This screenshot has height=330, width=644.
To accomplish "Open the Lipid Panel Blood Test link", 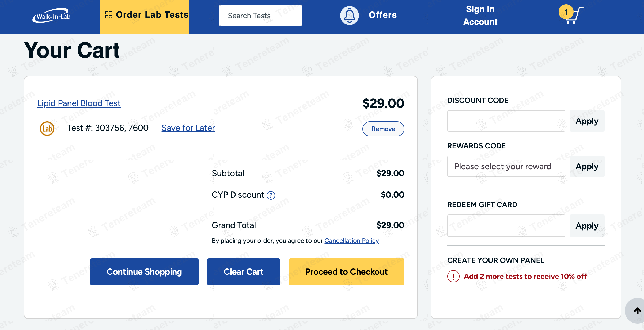I will 79,103.
